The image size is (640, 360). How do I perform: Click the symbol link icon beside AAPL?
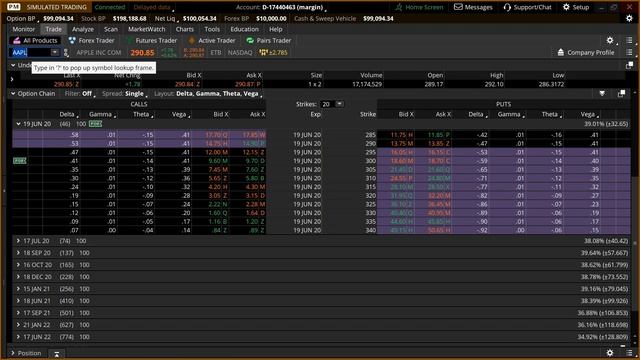[66, 53]
